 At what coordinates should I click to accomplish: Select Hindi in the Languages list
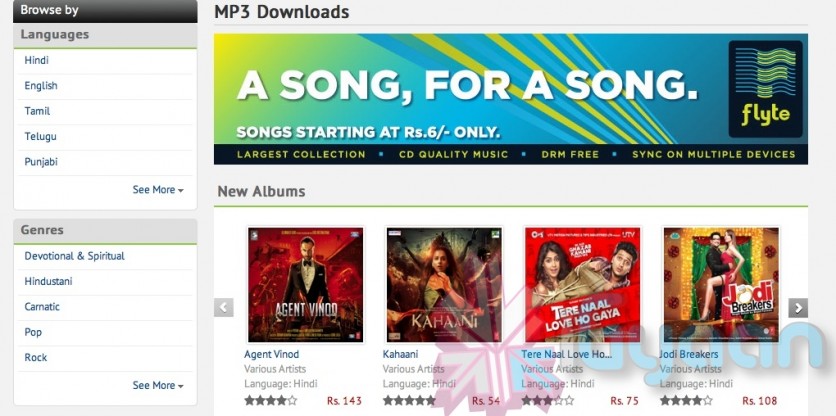(x=36, y=60)
